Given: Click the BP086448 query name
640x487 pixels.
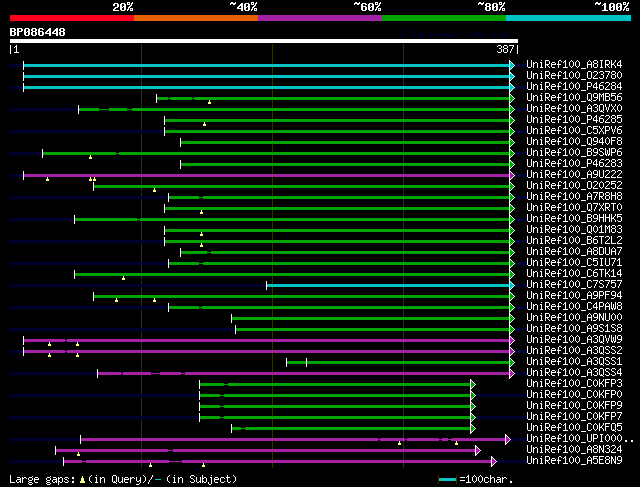Looking at the screenshot, I should pyautogui.click(x=38, y=32).
